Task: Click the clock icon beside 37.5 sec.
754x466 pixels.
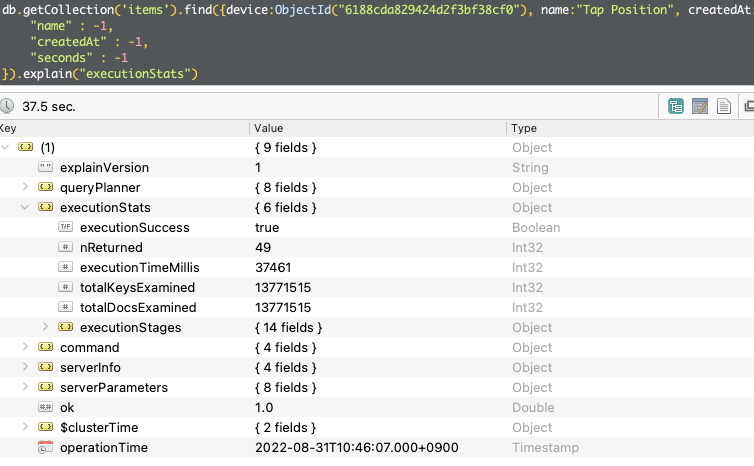Action: pyautogui.click(x=6, y=106)
